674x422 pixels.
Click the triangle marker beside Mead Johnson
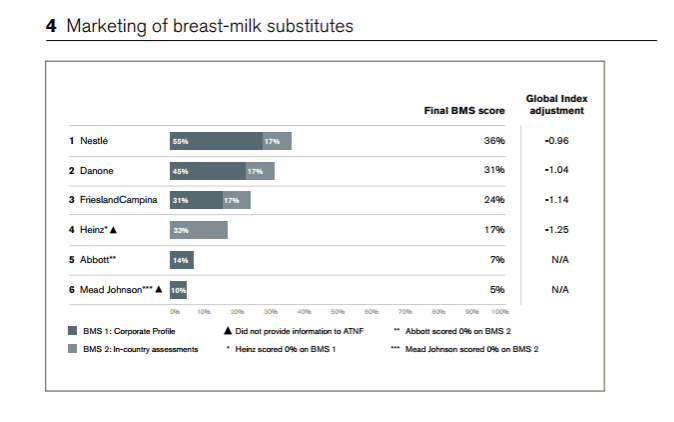158,290
